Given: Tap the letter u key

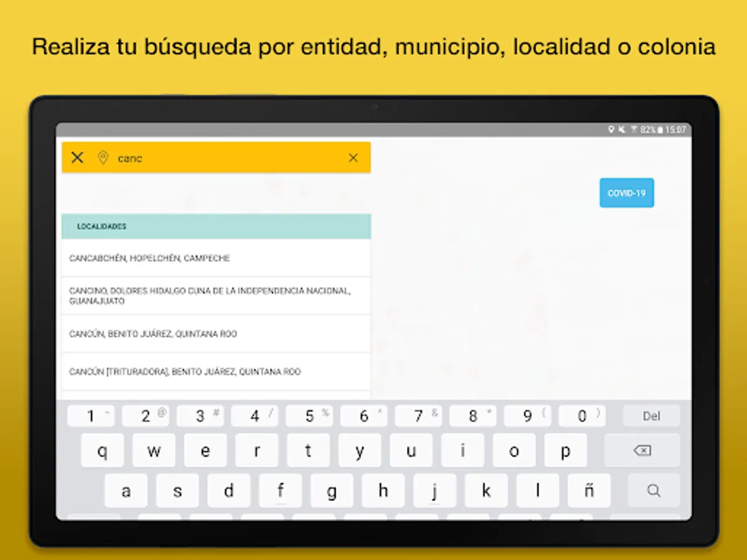Looking at the screenshot, I should click(411, 450).
